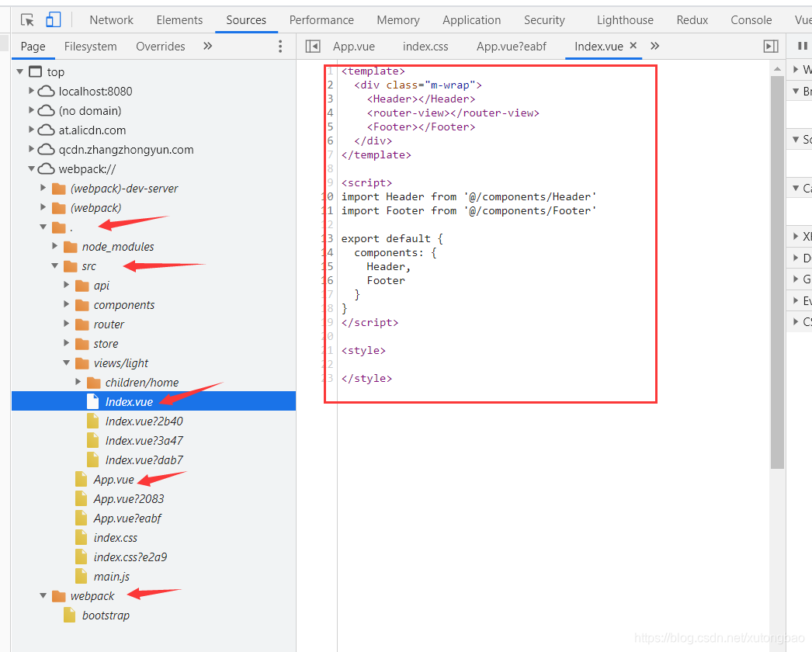Image resolution: width=812 pixels, height=652 pixels.
Task: Click the top frame window icon
Action: click(35, 71)
